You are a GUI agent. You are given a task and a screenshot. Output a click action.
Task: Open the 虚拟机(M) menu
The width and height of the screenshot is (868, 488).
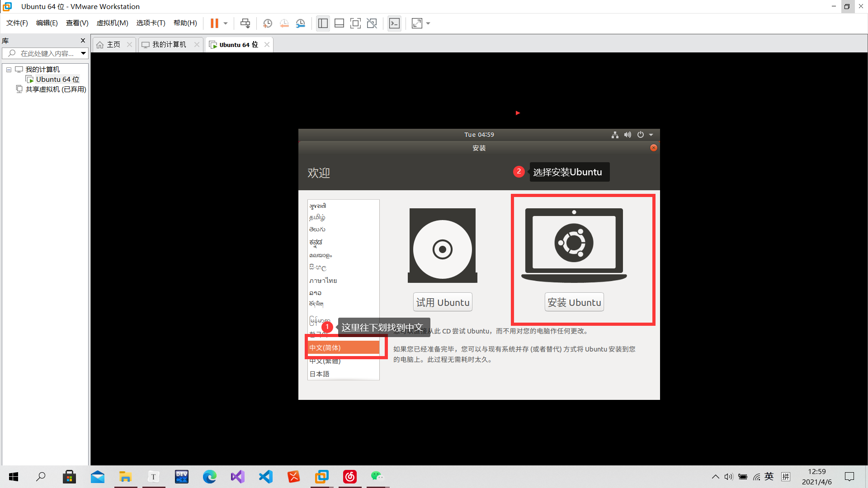pos(112,23)
